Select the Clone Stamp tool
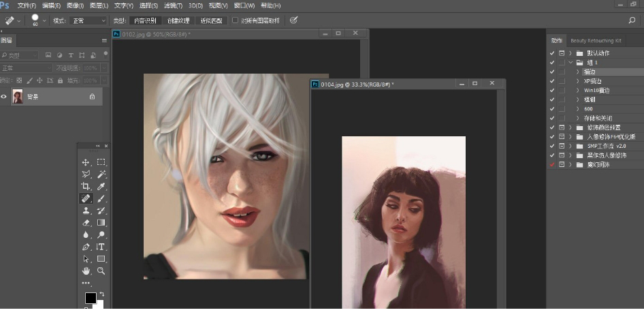644x321 pixels. 86,211
